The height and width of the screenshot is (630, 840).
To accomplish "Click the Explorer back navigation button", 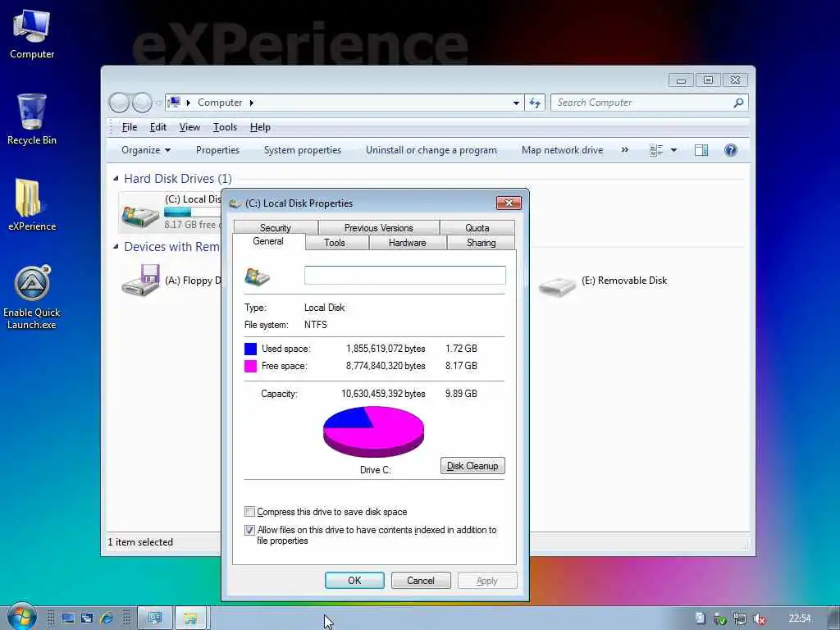I will point(120,103).
